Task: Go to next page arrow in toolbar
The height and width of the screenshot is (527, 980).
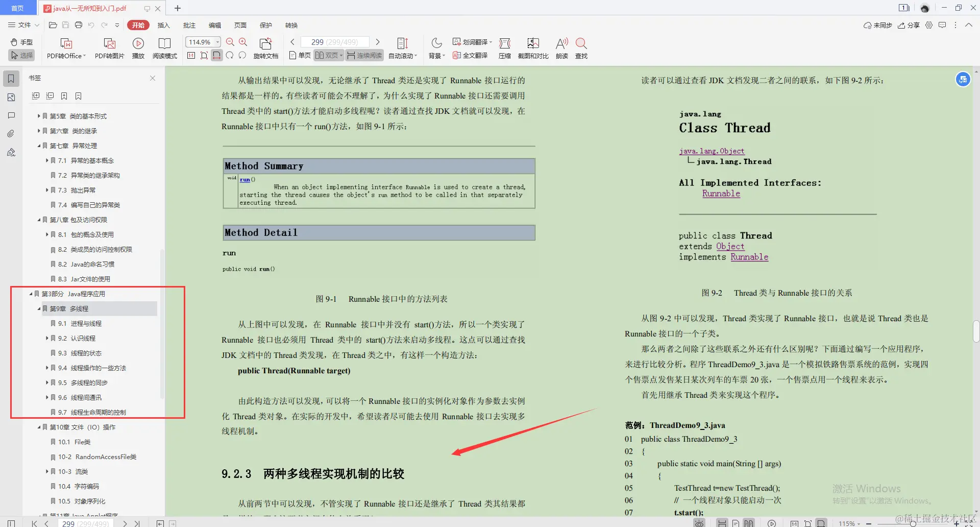Action: click(378, 42)
